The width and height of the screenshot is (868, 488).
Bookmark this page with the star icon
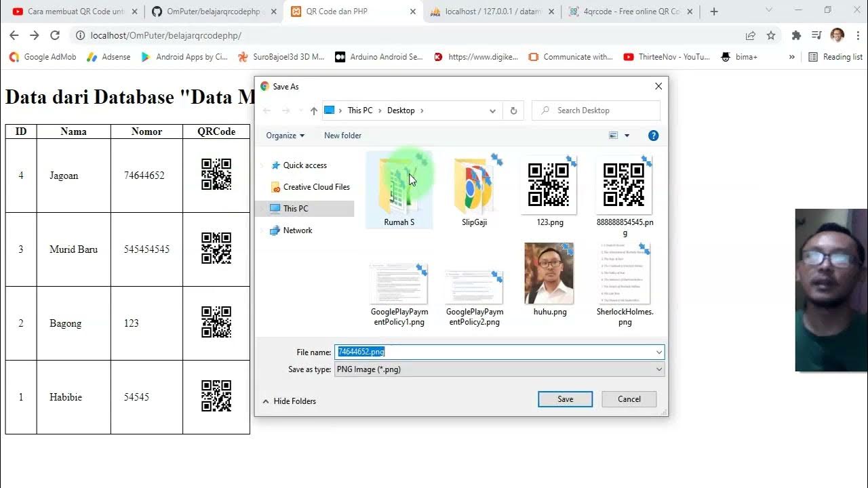(771, 35)
